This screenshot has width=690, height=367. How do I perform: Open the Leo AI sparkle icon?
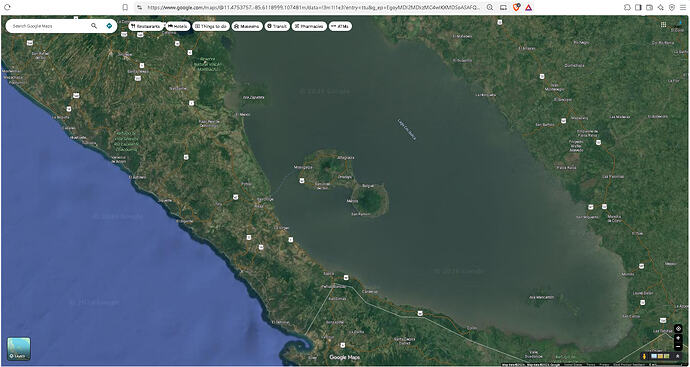click(661, 7)
